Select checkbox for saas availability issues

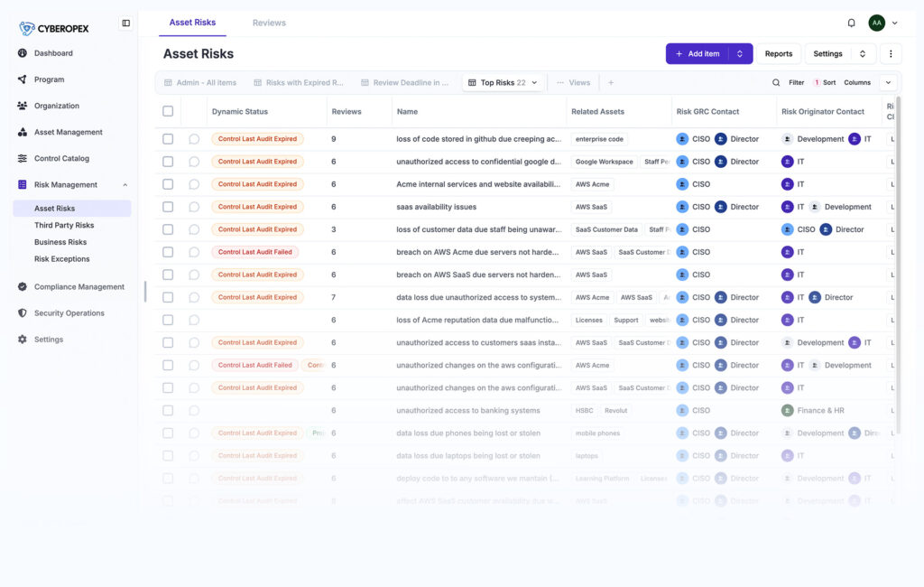168,207
